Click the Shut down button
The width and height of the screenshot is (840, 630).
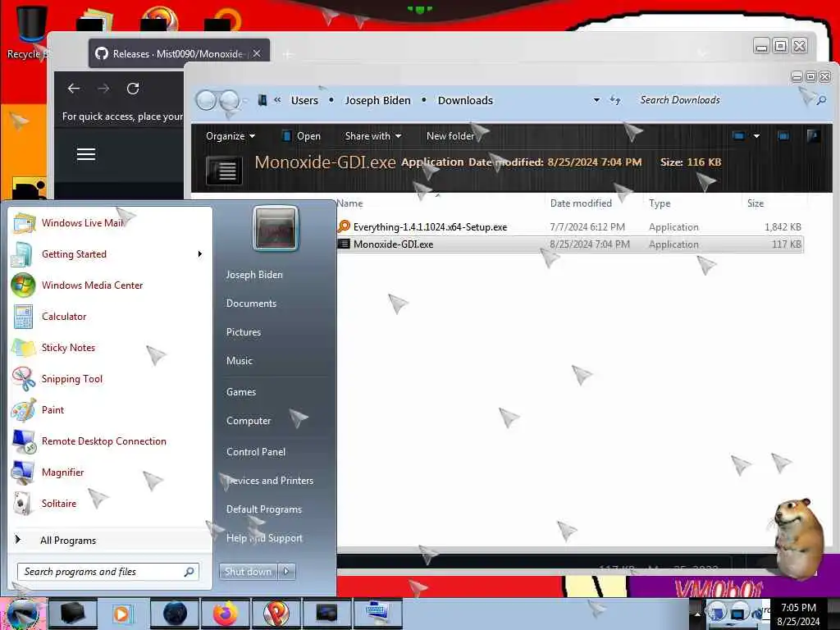pos(248,572)
